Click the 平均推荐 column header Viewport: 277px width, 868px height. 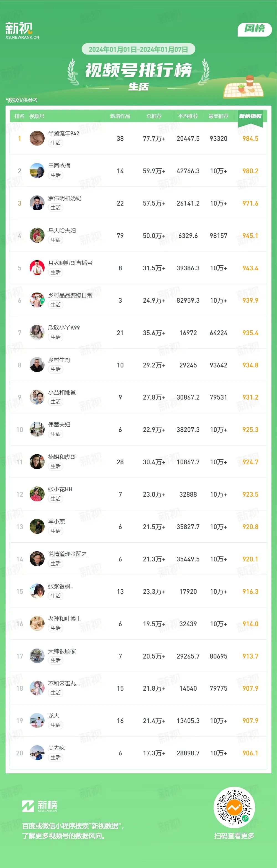coord(188,116)
